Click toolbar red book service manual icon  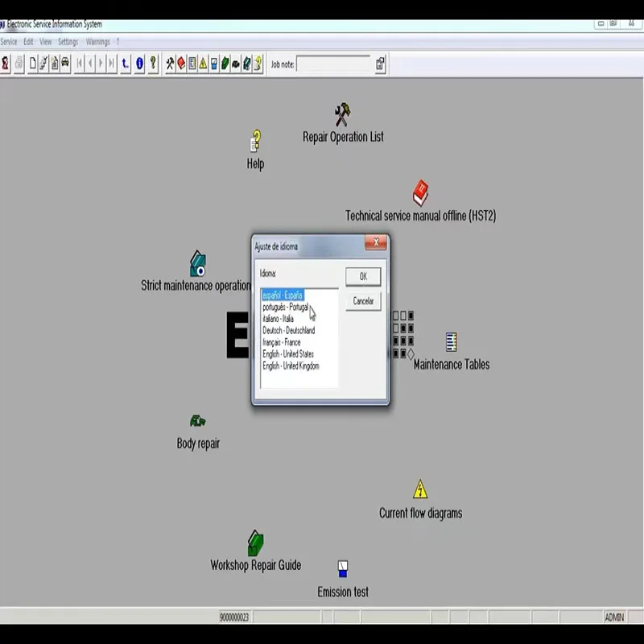(181, 64)
